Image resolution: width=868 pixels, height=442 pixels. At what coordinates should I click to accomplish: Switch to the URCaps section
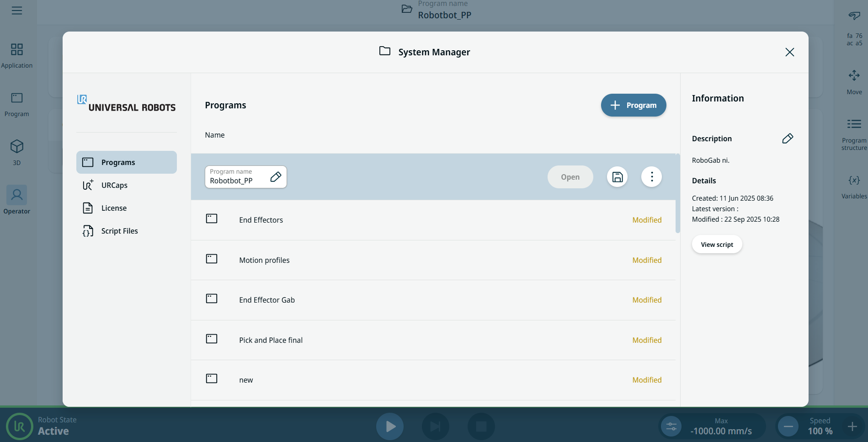[114, 185]
